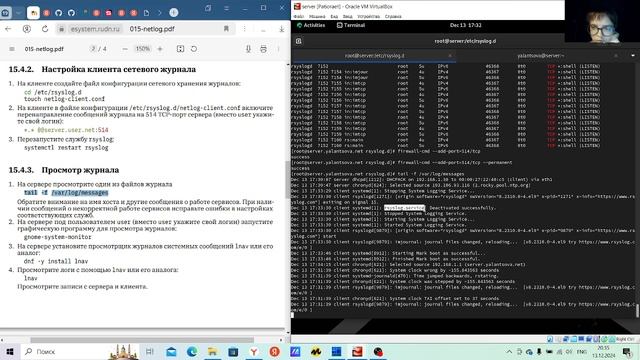Viewport: 640px width, 360px height.
Task: Print the PDF document
Action: [263, 49]
